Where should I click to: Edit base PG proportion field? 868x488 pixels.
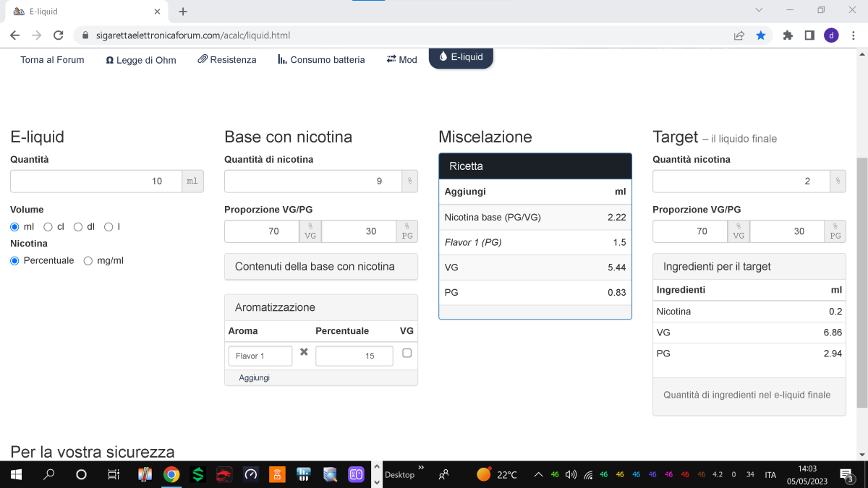click(359, 231)
